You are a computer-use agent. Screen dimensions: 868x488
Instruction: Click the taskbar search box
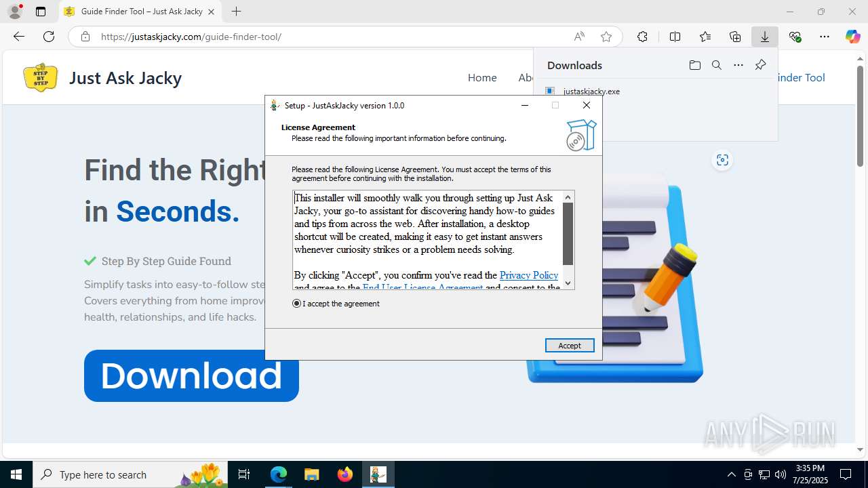[x=130, y=474]
